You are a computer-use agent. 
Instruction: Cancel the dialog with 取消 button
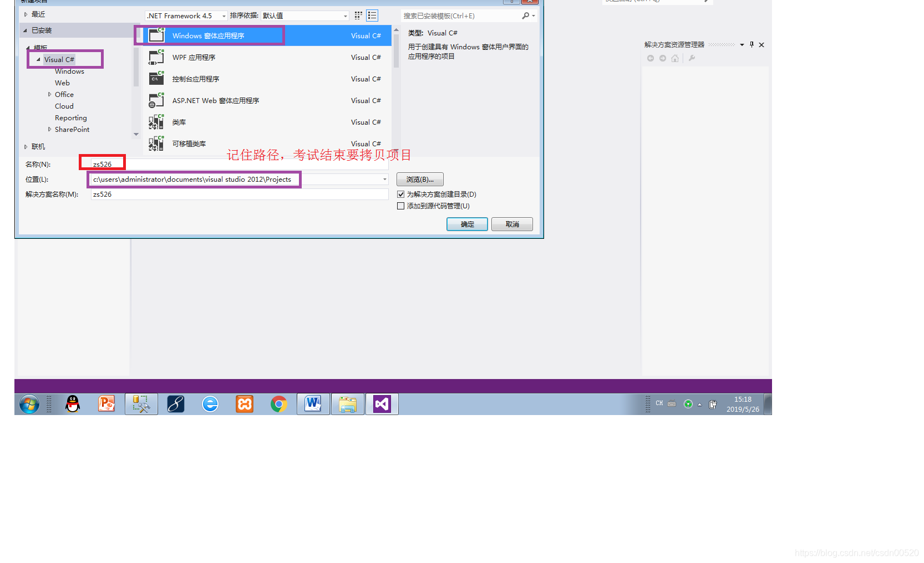coord(512,224)
